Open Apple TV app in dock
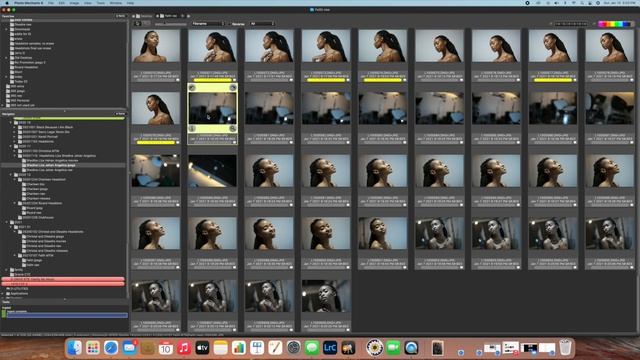The image size is (640, 360). tap(202, 348)
